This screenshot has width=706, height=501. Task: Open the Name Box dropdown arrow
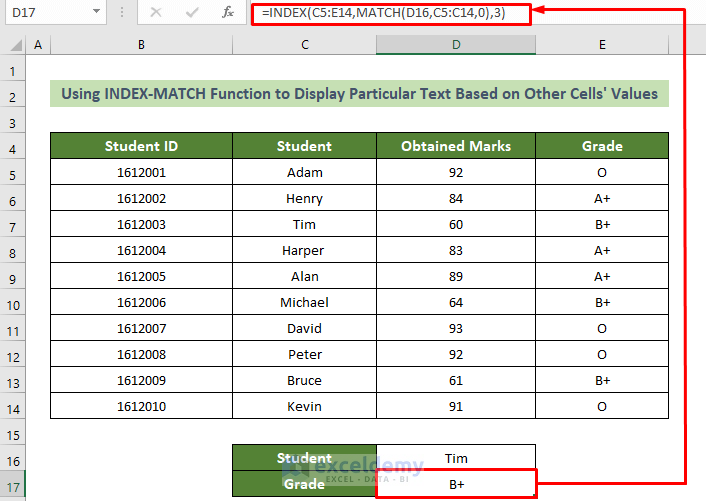pos(97,12)
